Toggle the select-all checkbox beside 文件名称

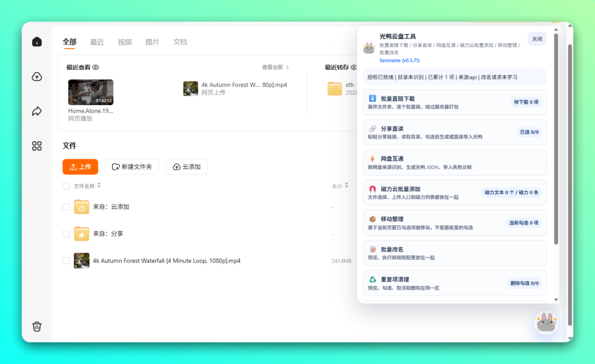(x=66, y=186)
